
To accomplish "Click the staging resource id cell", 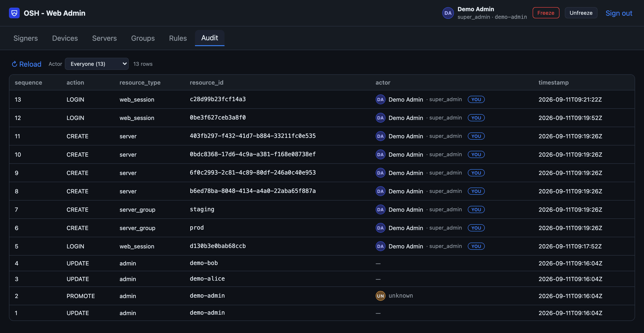I will pos(202,209).
